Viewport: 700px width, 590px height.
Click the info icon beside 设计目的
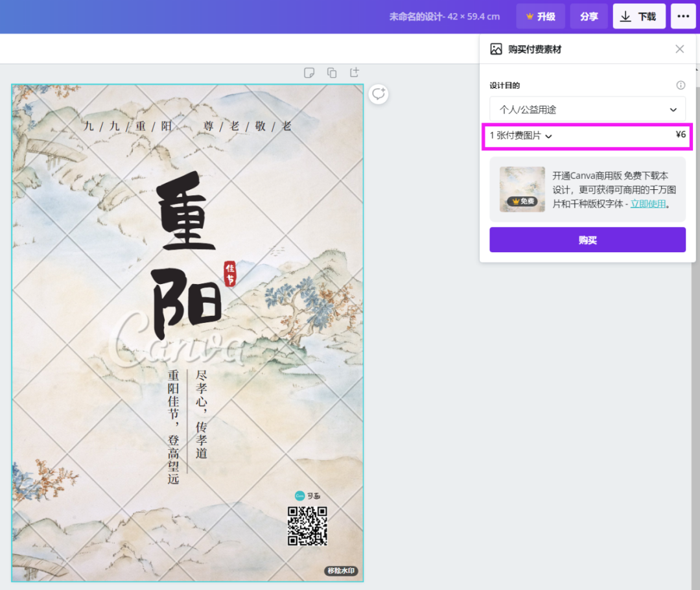[x=681, y=86]
